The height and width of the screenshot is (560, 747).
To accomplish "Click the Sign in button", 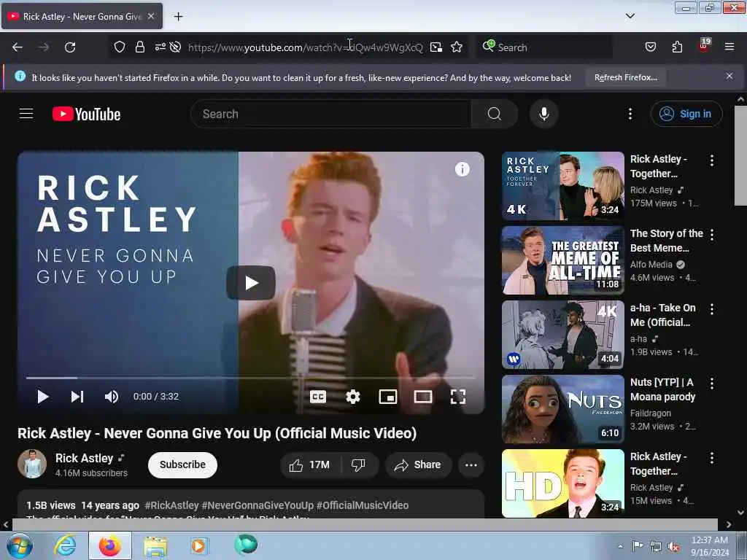I will pos(686,114).
